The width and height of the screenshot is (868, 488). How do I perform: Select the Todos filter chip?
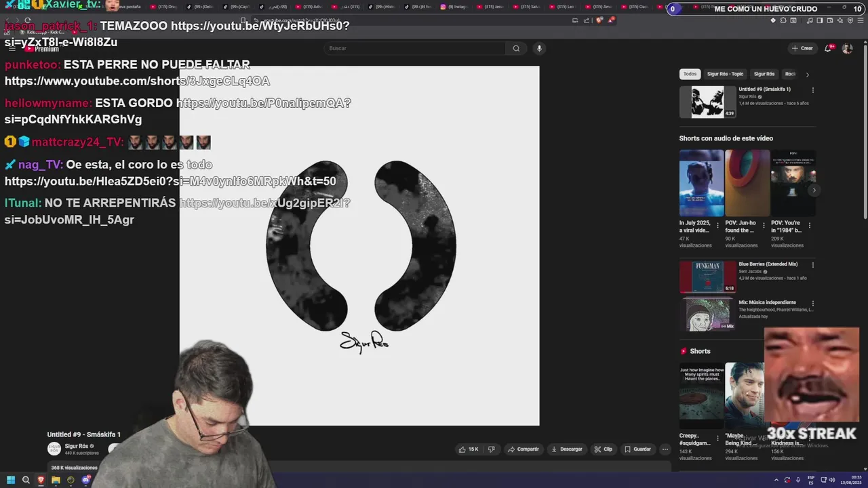(x=690, y=74)
